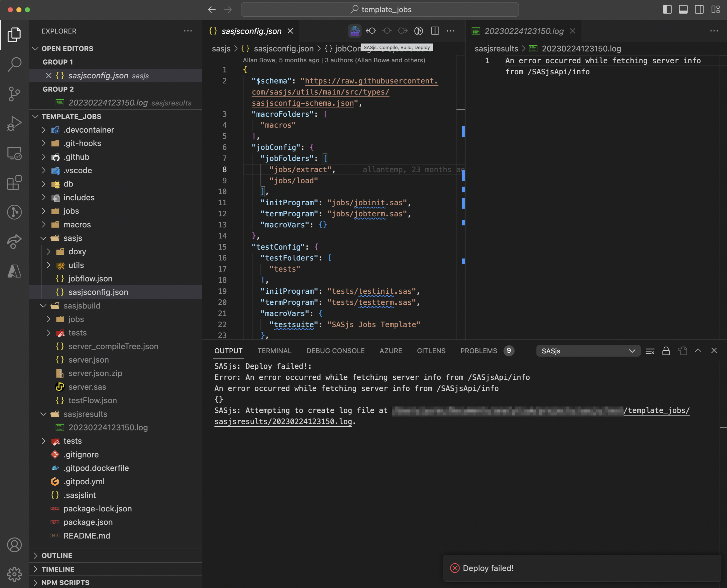Toggle the bottom panel visibility

[x=683, y=9]
